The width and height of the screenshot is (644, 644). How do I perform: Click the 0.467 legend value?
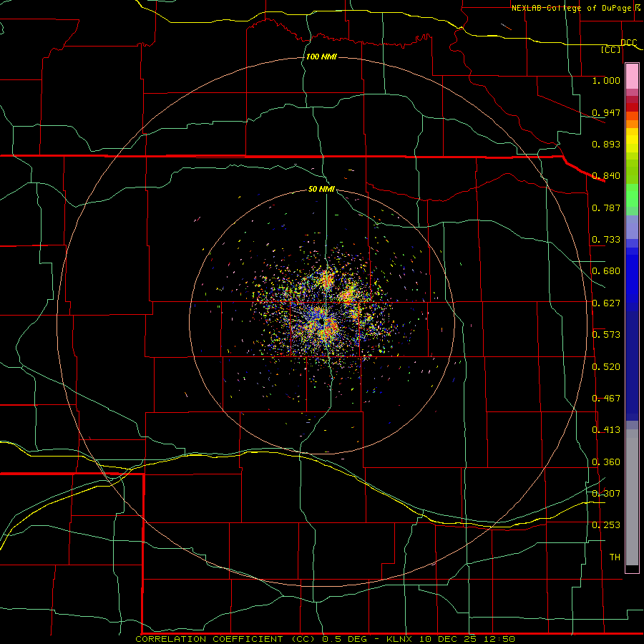[x=606, y=399]
